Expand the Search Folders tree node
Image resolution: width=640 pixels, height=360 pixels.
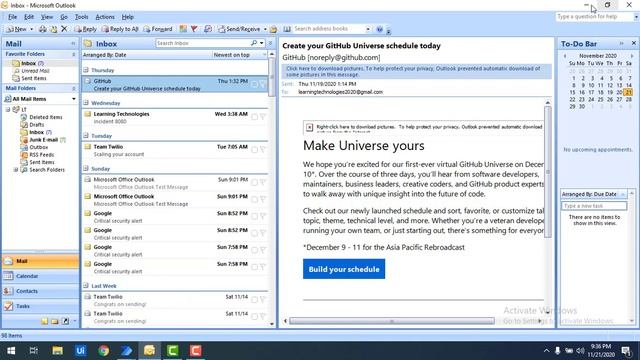tap(16, 170)
